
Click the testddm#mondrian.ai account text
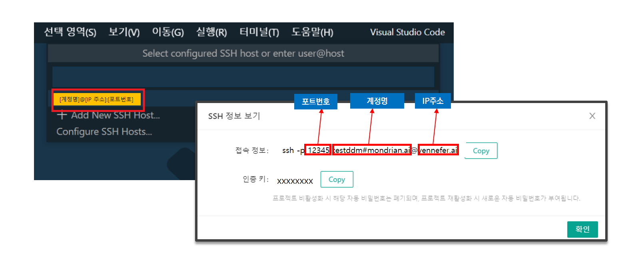[372, 150]
